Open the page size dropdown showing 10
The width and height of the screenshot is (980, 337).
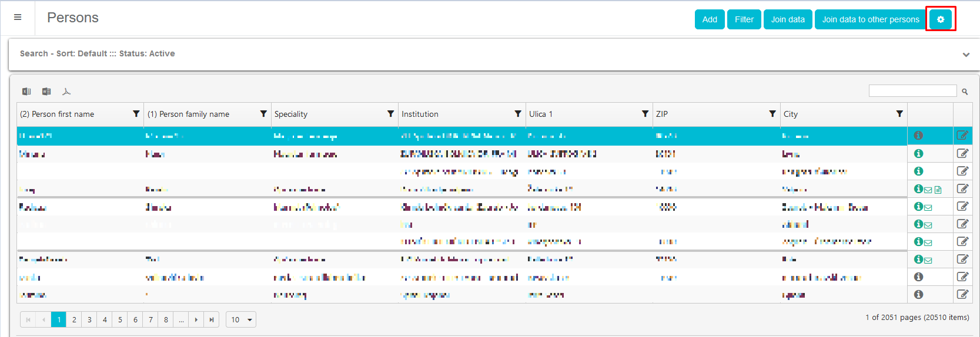(241, 319)
